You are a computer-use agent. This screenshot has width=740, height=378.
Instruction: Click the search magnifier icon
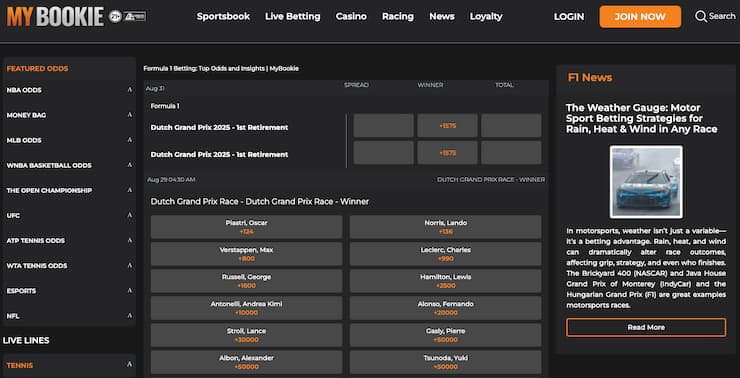tap(701, 17)
